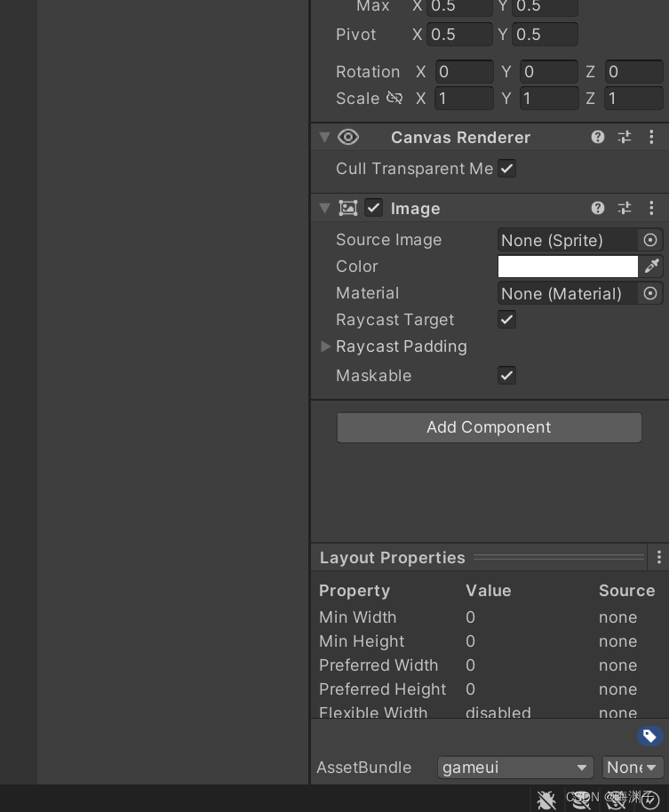Screen dimensions: 669x812
Task: Click the scale constrain link icon
Action: tap(394, 98)
